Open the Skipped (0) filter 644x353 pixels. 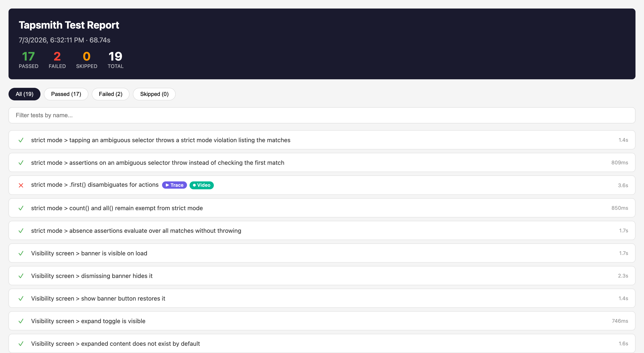point(154,94)
